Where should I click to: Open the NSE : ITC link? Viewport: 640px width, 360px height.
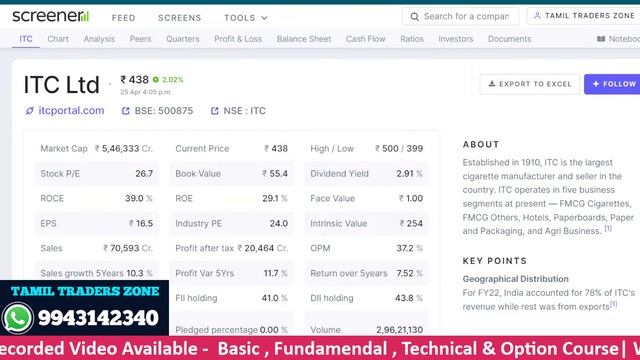(244, 111)
